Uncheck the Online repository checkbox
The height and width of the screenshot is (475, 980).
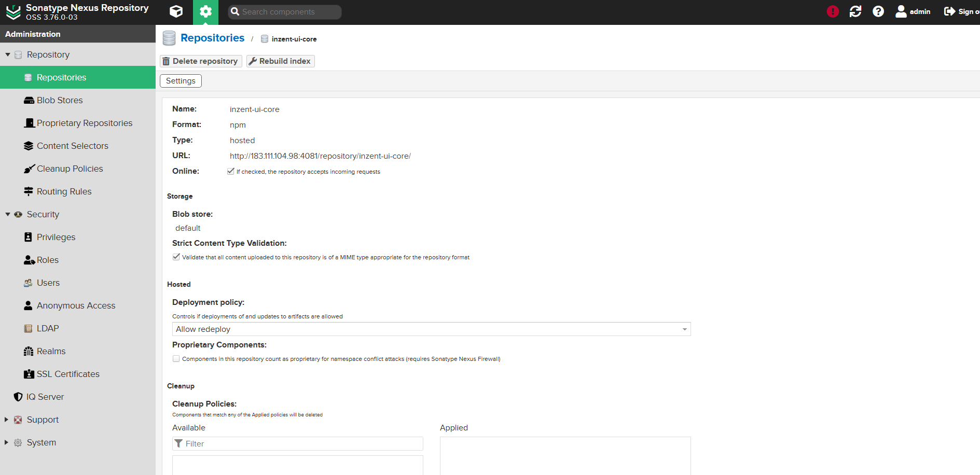[x=230, y=171]
